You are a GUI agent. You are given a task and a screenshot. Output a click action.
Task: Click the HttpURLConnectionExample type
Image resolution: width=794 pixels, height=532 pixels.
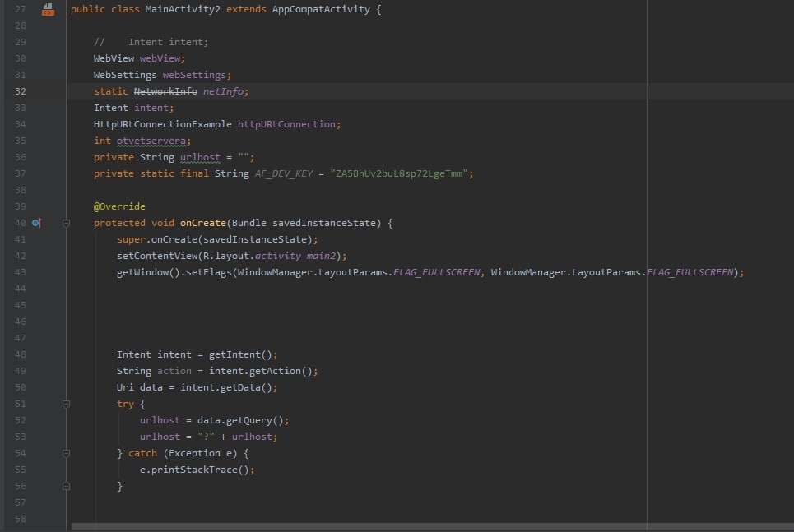click(x=163, y=124)
